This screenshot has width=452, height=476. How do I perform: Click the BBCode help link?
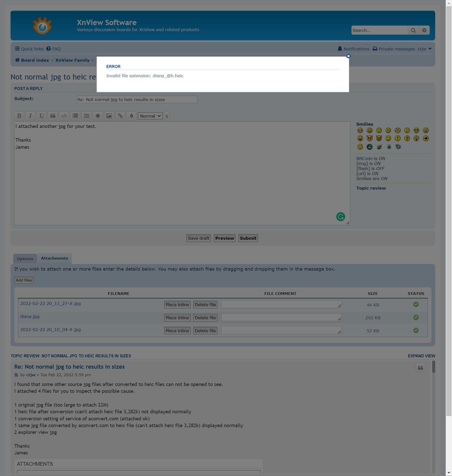click(365, 158)
